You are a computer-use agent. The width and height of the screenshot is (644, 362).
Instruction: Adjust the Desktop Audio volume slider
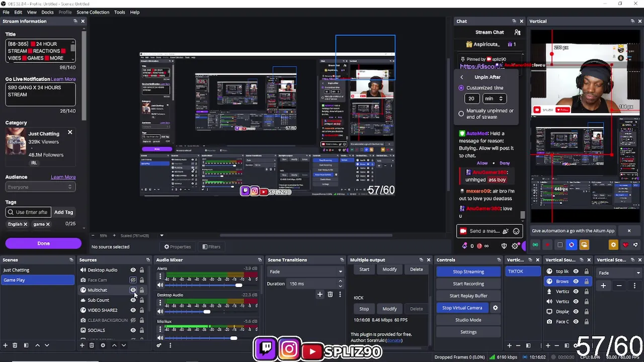click(206, 312)
